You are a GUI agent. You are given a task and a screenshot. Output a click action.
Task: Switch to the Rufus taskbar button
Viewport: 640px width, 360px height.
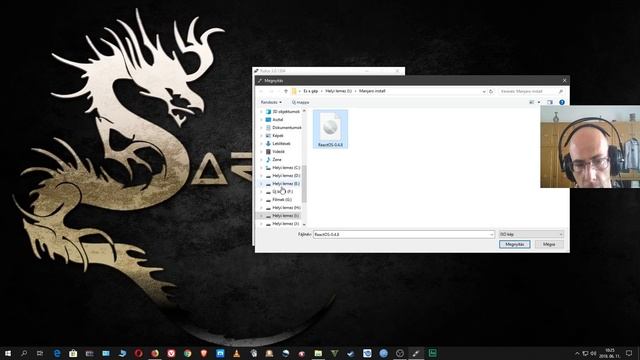416,353
